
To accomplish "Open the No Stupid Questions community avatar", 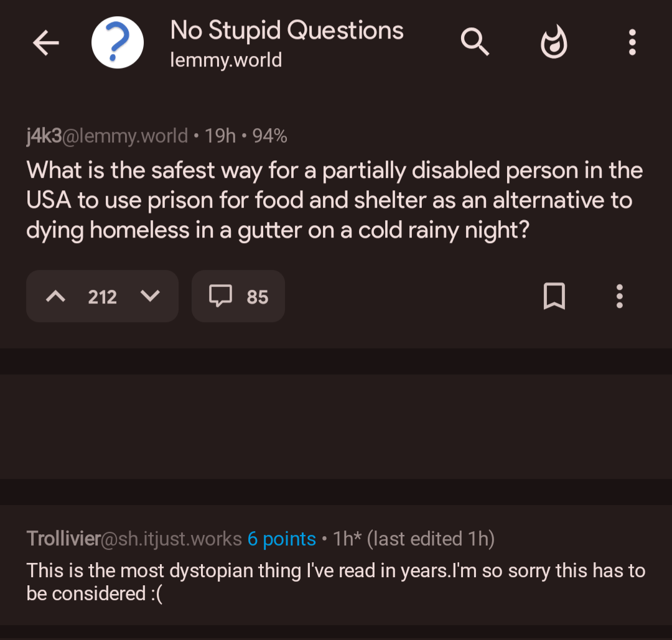I will (x=118, y=43).
